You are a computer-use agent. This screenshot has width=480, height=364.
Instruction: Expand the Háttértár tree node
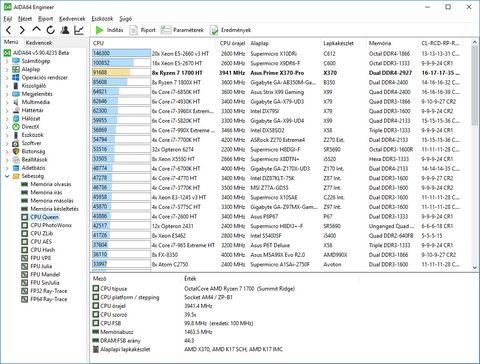coord(7,110)
